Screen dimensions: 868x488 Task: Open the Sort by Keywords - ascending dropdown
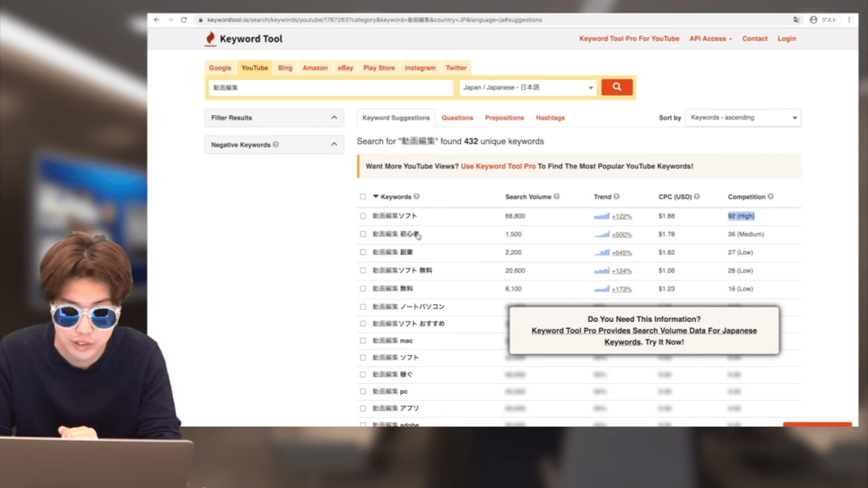pyautogui.click(x=743, y=118)
